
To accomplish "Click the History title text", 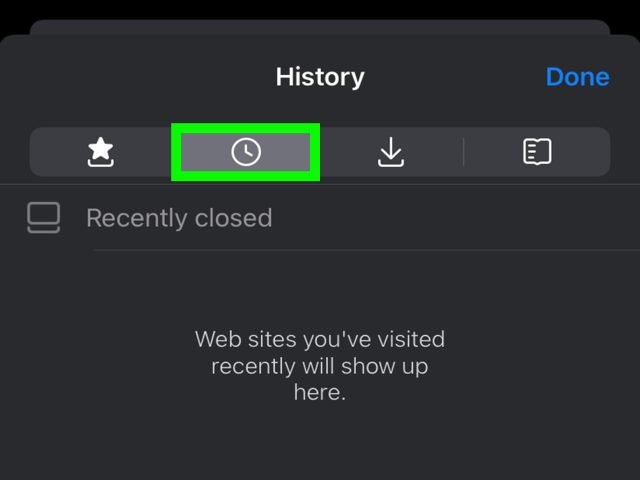I will tap(320, 77).
